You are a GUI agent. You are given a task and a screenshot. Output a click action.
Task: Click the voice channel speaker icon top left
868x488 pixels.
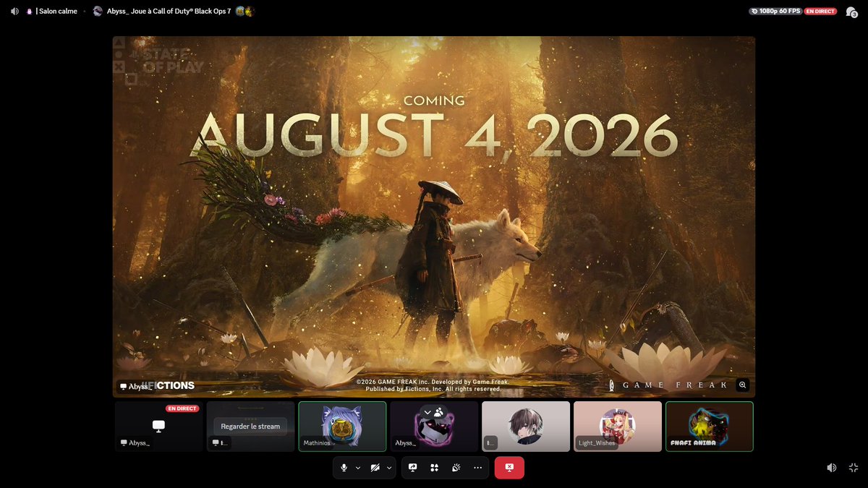14,12
